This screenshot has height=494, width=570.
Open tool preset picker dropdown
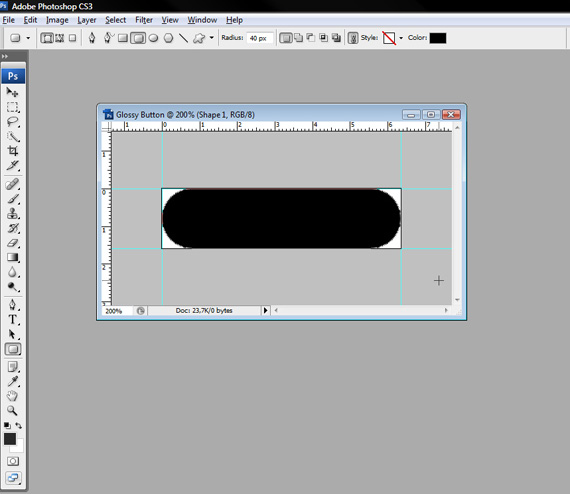point(28,38)
